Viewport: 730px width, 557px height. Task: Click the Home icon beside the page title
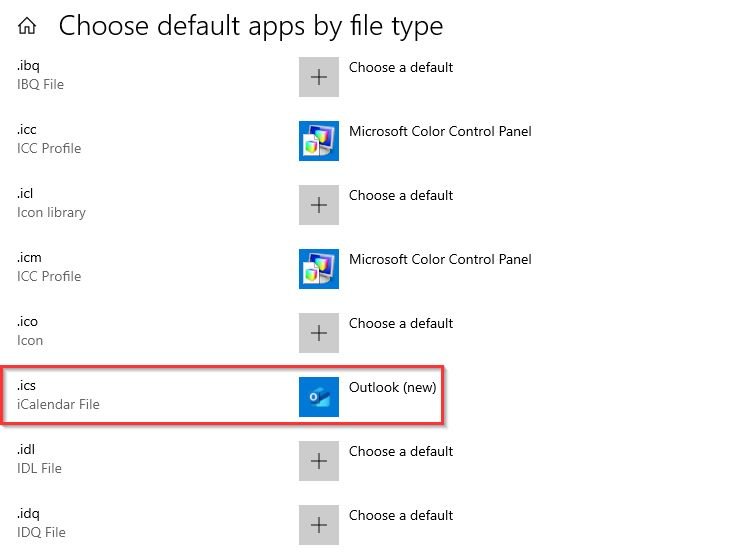28,26
